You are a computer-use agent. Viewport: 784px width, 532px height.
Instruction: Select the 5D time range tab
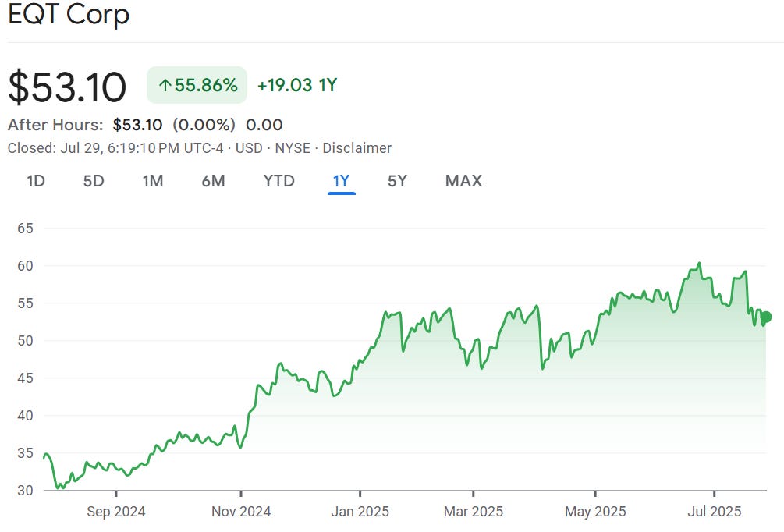pos(94,180)
